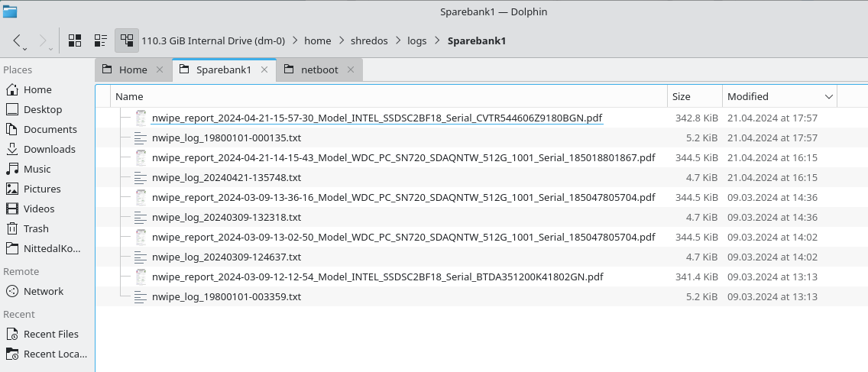Select nwipe_log_20240421-135748.txt file
Viewport: 868px width, 372px height.
(x=226, y=177)
